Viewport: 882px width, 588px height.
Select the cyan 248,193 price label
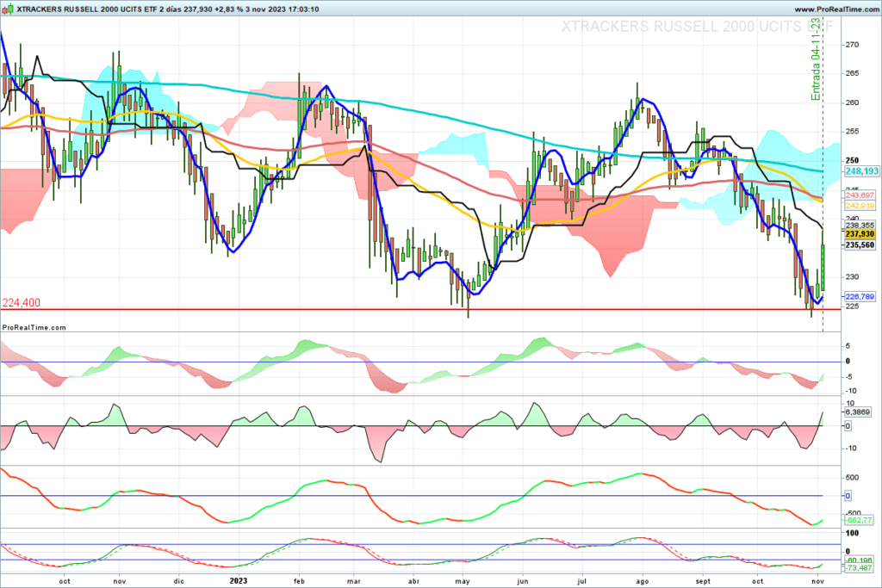(x=861, y=171)
